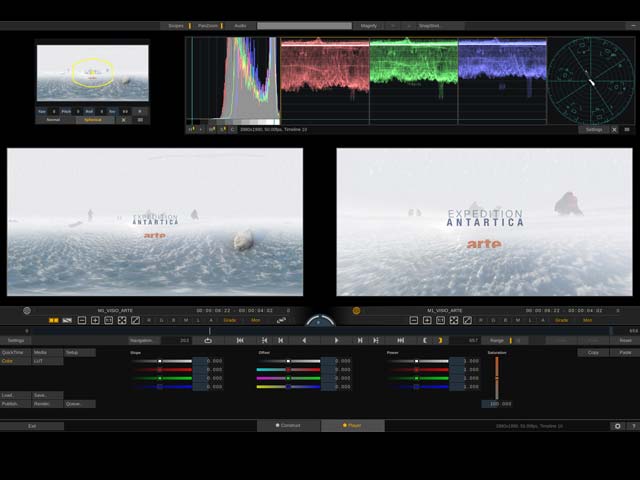The width and height of the screenshot is (640, 480).
Task: Click the Magnify button
Action: coord(368,26)
